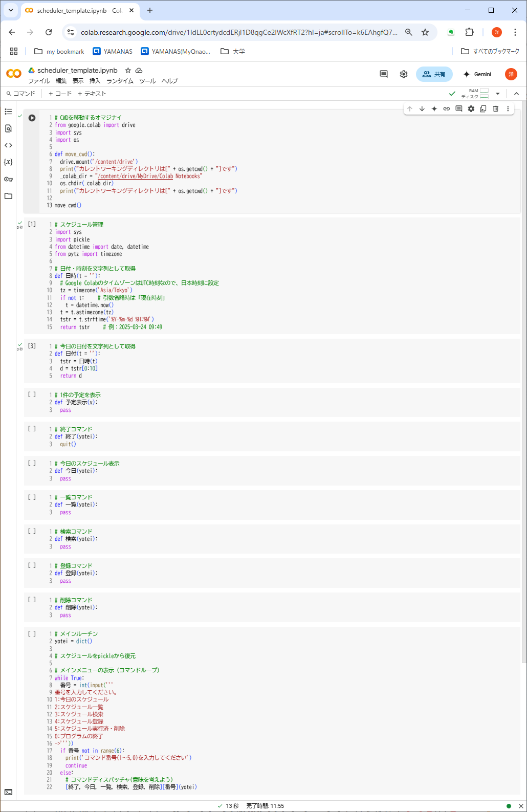
Task: Click the Colab logo
Action: pyautogui.click(x=14, y=74)
